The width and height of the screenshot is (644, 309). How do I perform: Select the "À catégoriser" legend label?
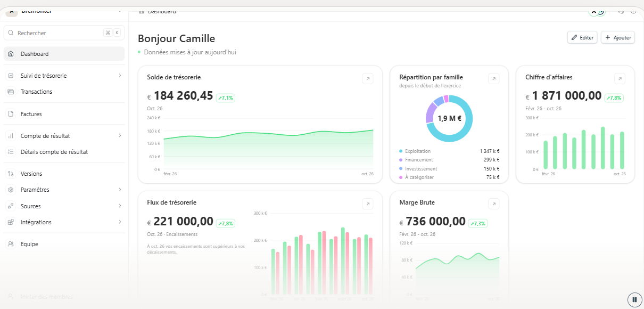click(419, 177)
